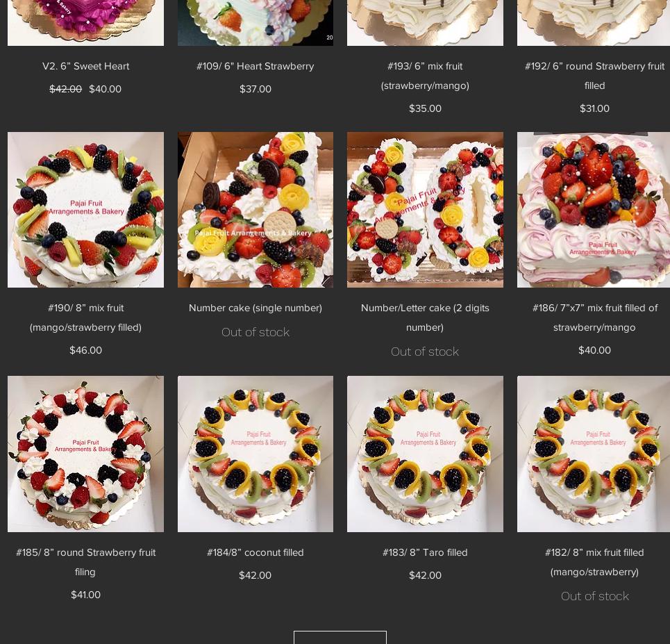Open the #109/ 6" Heart Strawberry title

255,66
